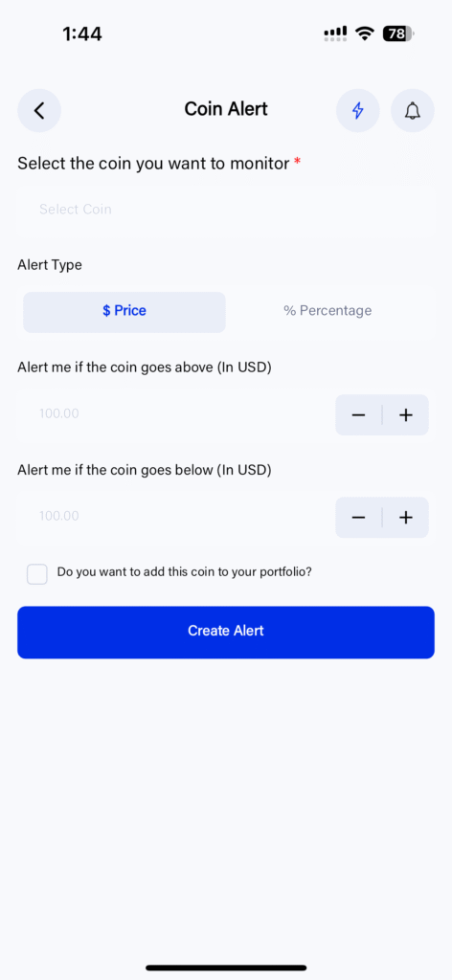Tap the Create Alert button
The image size is (452, 980).
click(226, 632)
